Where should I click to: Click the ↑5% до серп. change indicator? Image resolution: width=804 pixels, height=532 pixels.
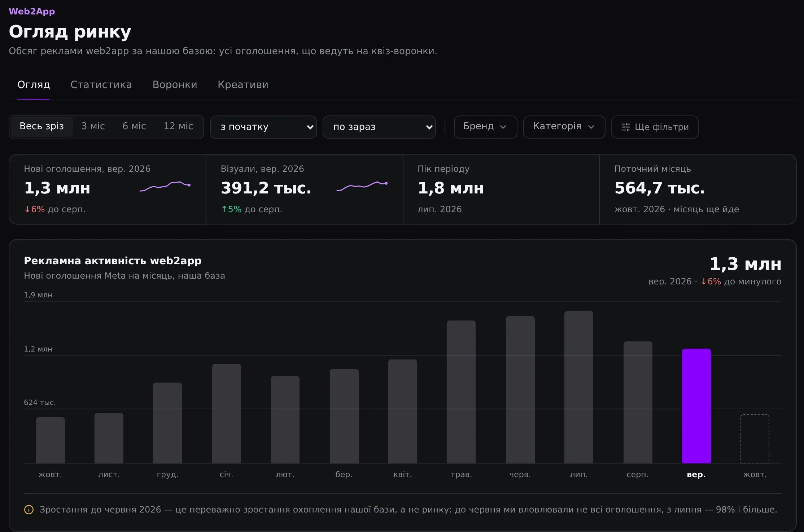(252, 209)
